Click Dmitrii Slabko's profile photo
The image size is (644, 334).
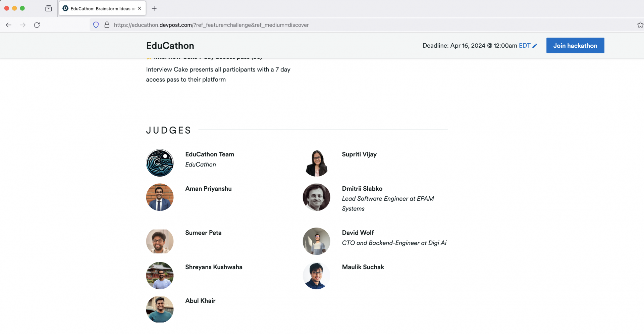[x=317, y=197]
